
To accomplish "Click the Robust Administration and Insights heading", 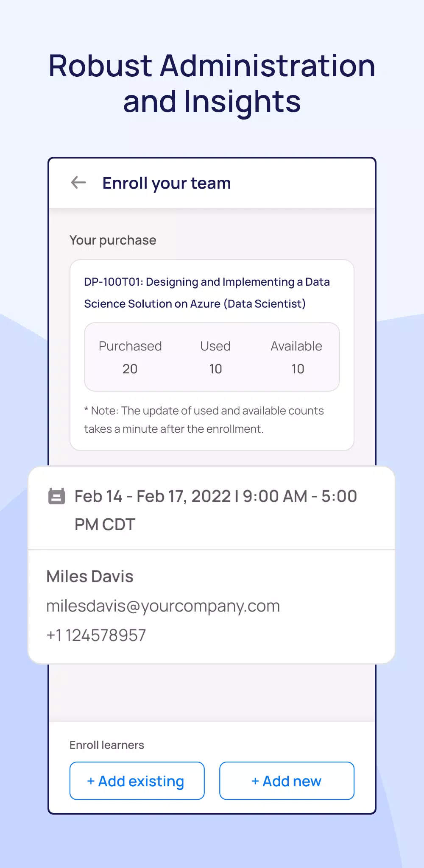I will pyautogui.click(x=212, y=83).
